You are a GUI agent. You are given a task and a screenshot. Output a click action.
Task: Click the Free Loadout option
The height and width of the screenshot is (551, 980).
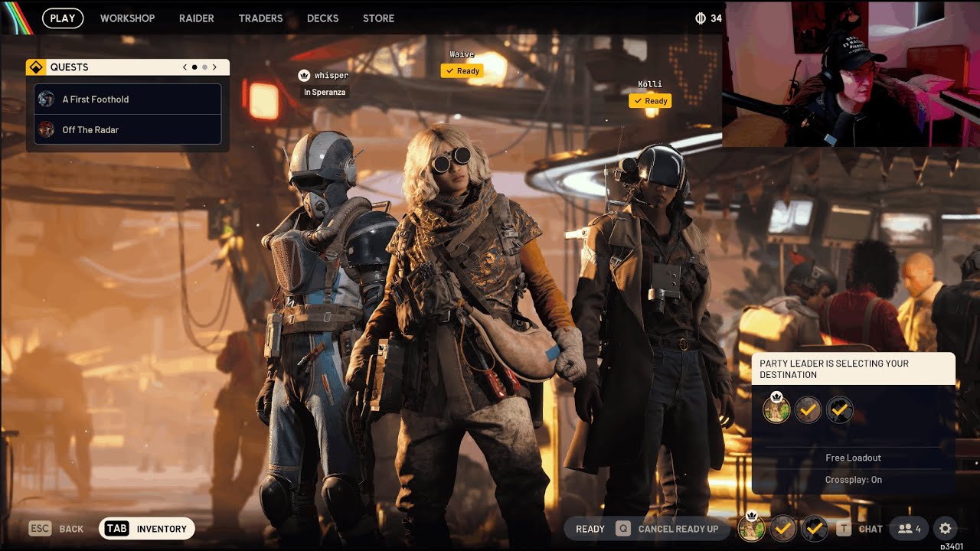pos(854,458)
